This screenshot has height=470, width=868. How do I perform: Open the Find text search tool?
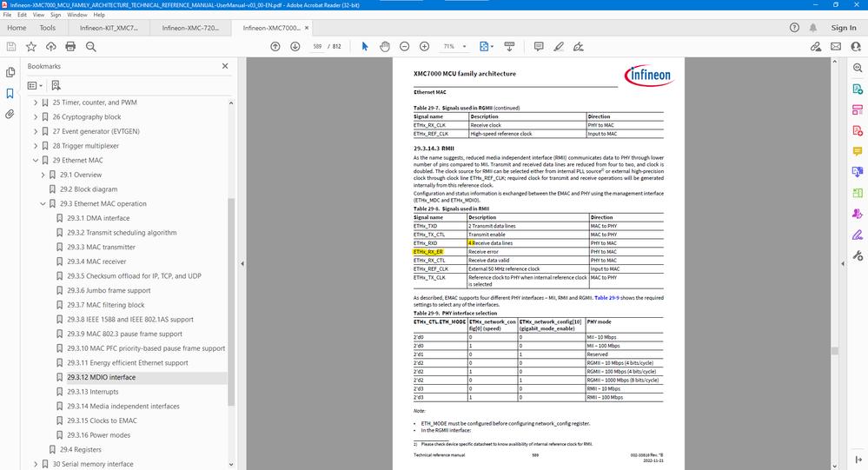pos(90,47)
